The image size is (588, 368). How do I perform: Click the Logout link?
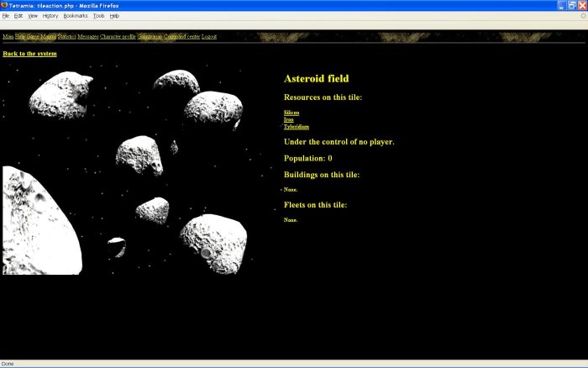pos(209,37)
